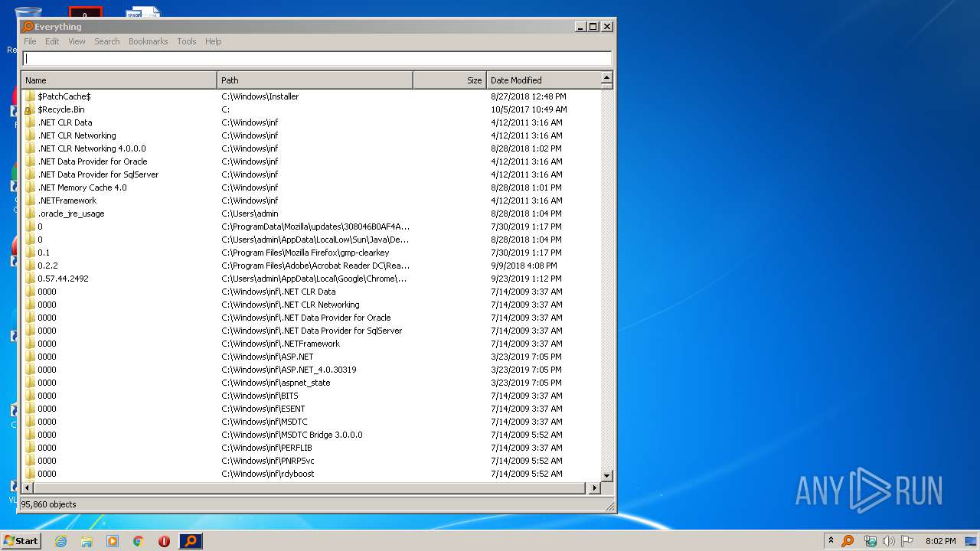Open Opera from the taskbar
Screen dimensions: 980x551
click(164, 541)
